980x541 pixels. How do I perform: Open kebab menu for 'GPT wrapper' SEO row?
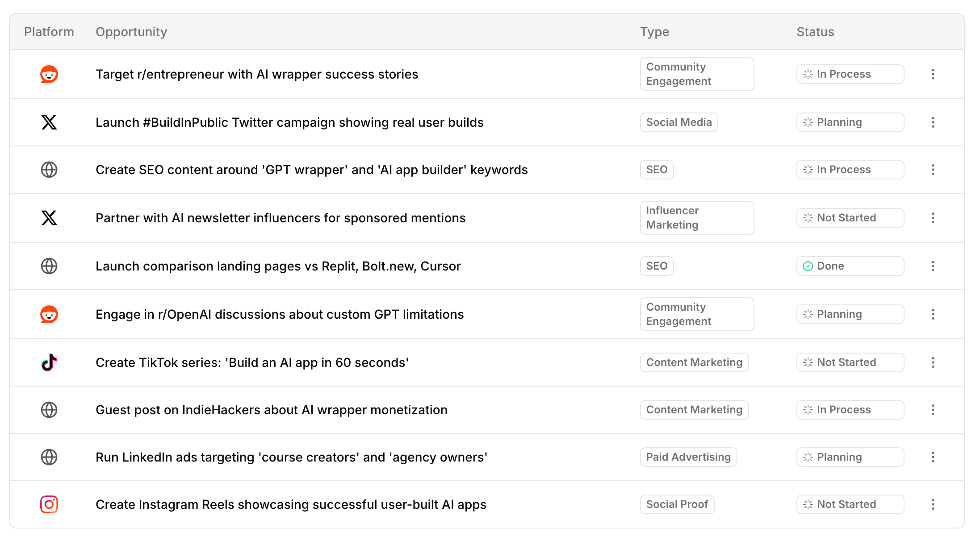(933, 170)
